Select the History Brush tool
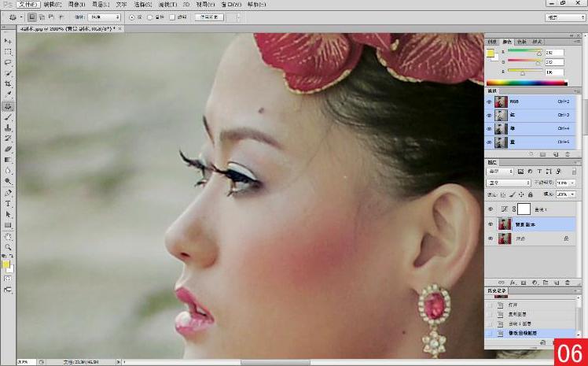 (x=8, y=139)
